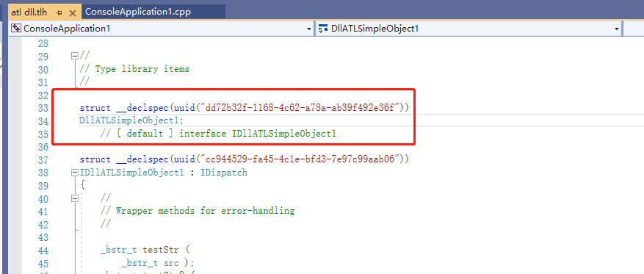
Task: Click the opening brace on line 39
Action: [82, 185]
